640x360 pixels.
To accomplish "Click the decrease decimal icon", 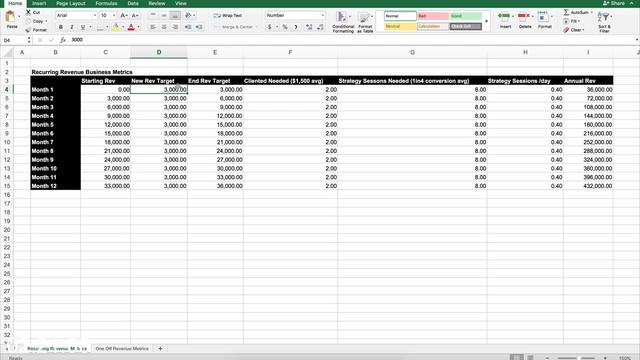I will click(x=320, y=27).
